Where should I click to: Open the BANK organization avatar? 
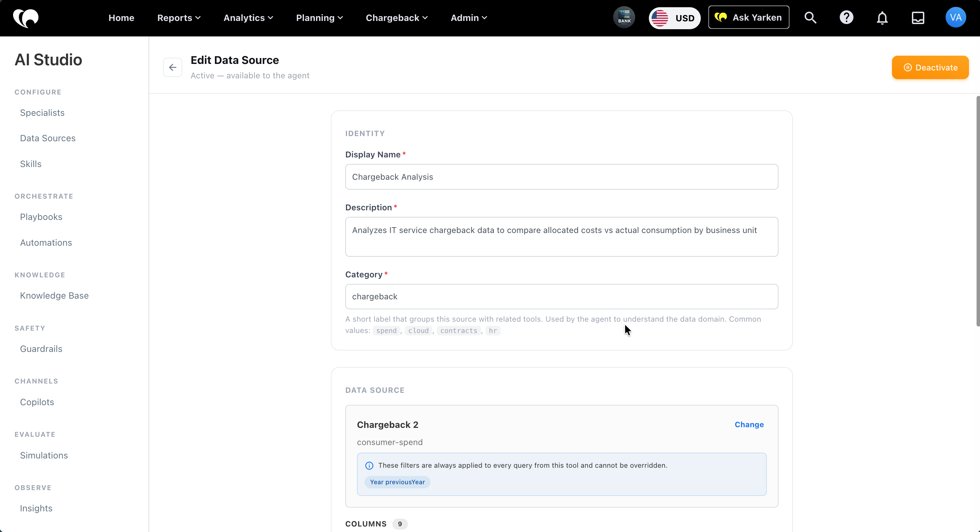[624, 18]
